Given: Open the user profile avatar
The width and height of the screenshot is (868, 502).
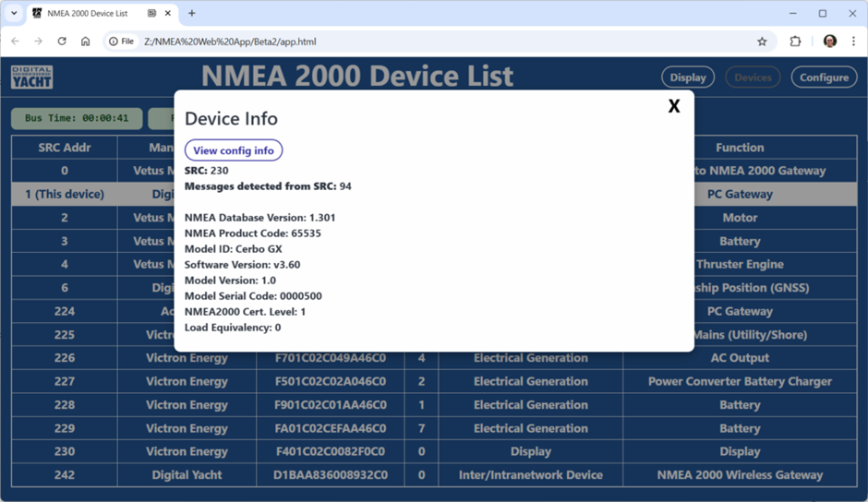Looking at the screenshot, I should click(829, 42).
